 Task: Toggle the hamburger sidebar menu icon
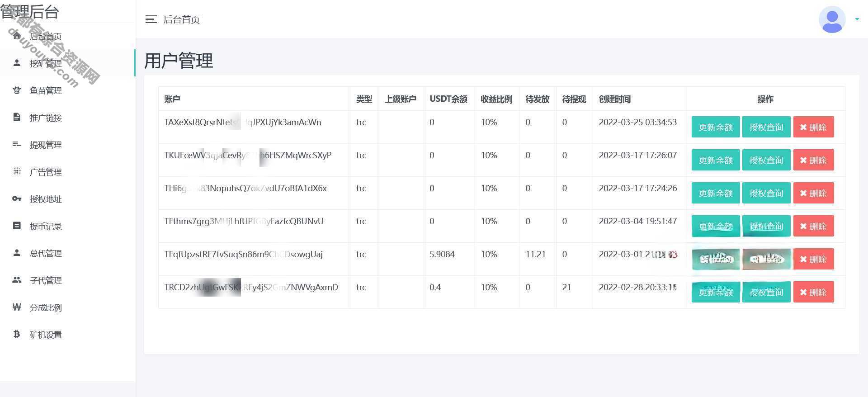151,19
